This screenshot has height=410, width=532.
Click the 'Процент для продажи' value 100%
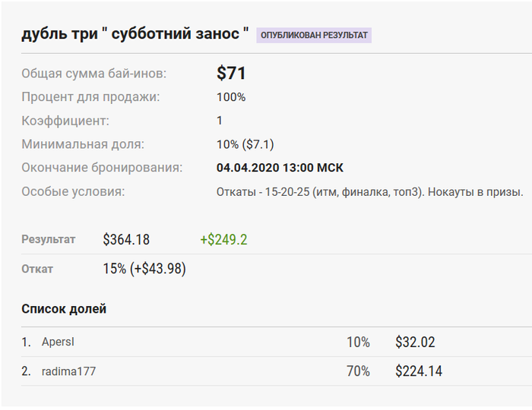(x=231, y=97)
